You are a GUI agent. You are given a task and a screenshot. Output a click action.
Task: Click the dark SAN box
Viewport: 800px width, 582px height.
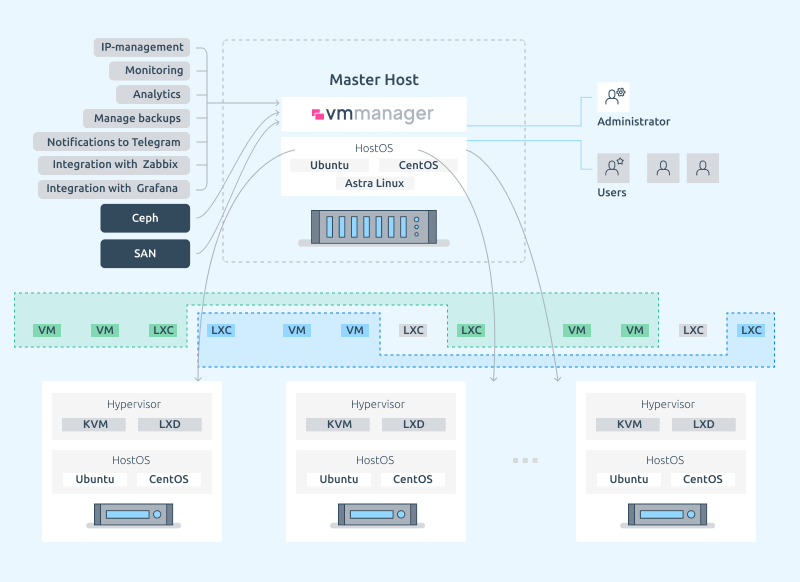tap(145, 254)
